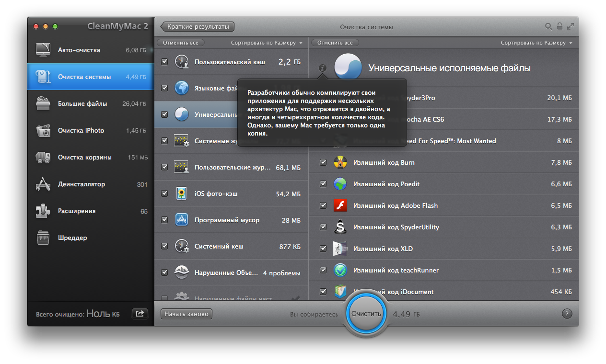The height and width of the screenshot is (364, 606).
Task: Uncheck Пользовательский кэш checkbox
Action: pos(164,62)
